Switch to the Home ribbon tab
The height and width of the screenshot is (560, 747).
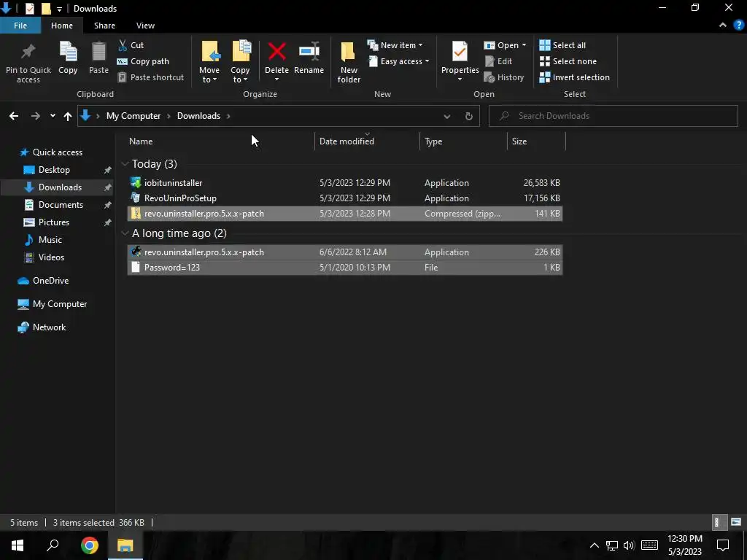pyautogui.click(x=62, y=26)
